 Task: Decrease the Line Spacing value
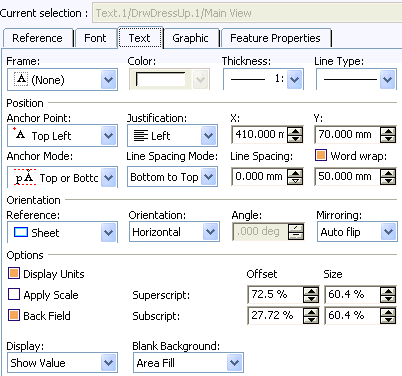pos(295,180)
